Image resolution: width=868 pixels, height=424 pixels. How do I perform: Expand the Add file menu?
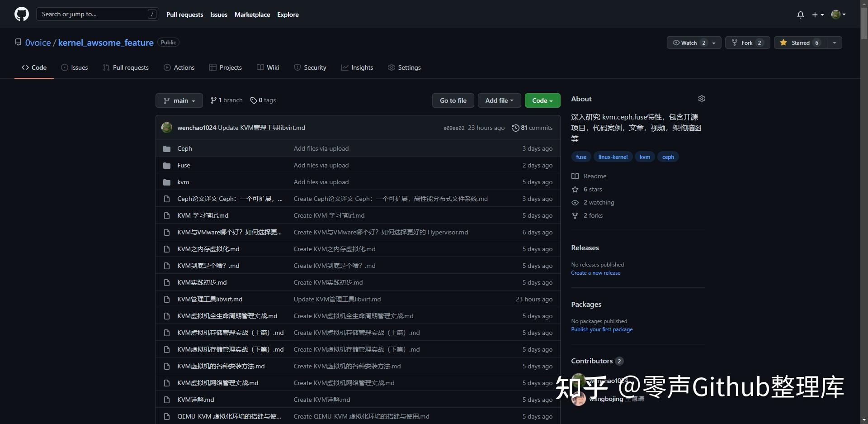(x=499, y=100)
